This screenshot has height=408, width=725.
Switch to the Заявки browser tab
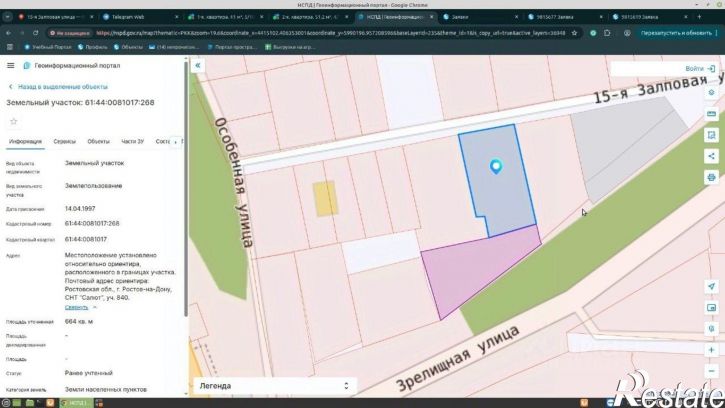point(479,17)
